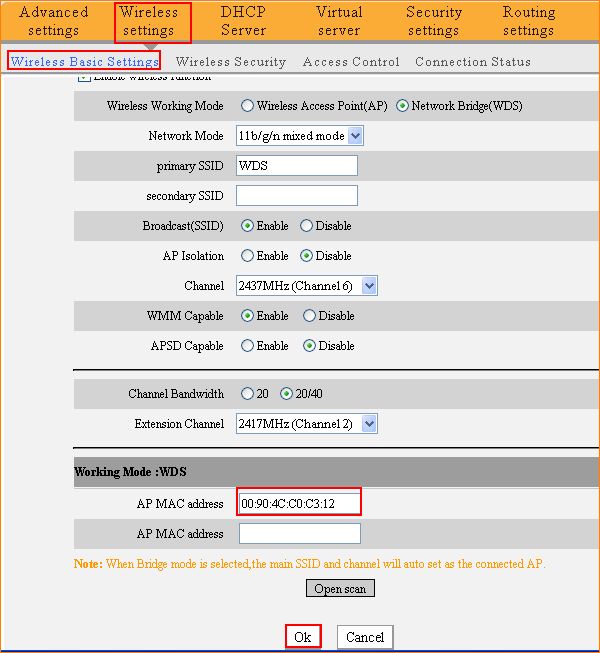Image resolution: width=600 pixels, height=653 pixels.
Task: Open the Routing settings tab
Action: click(x=528, y=21)
